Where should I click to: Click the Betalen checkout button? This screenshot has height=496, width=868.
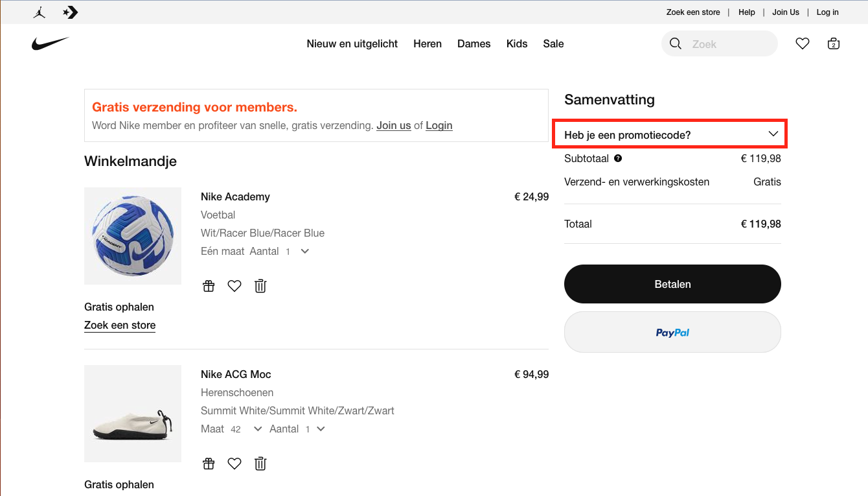(672, 284)
